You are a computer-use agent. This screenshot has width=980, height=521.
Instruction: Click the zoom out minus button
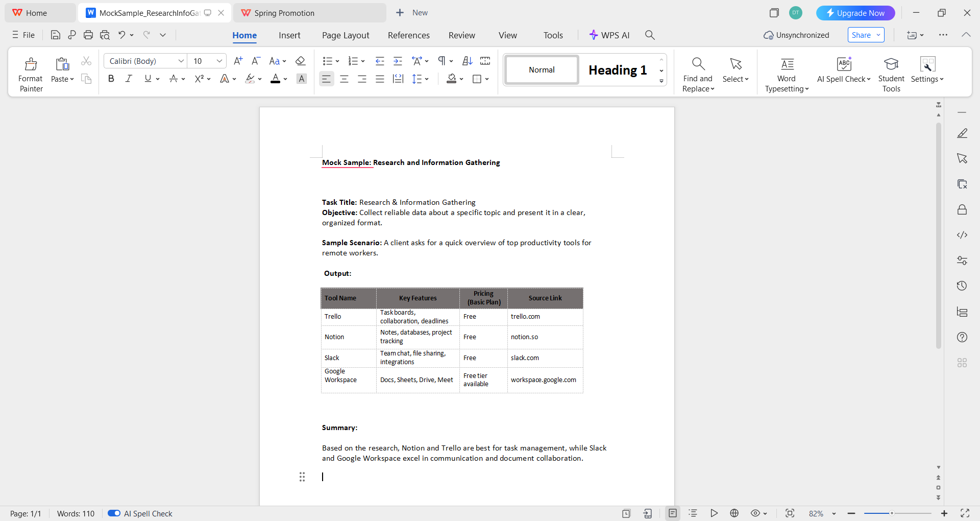(x=851, y=513)
